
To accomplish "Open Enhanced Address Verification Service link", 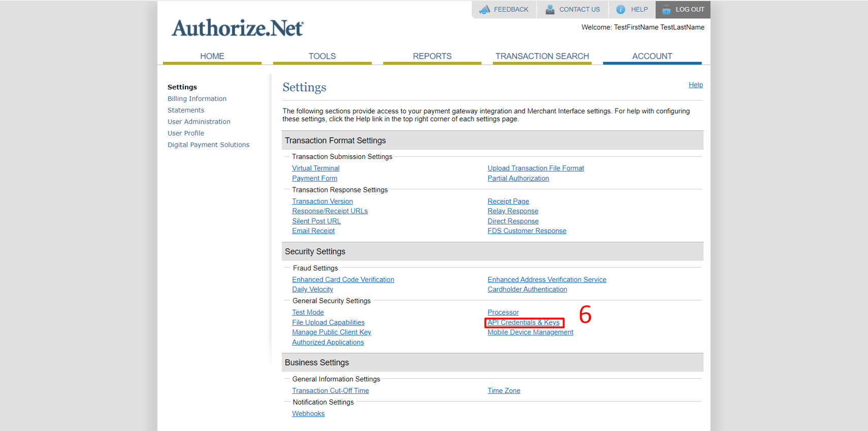I will click(x=546, y=280).
